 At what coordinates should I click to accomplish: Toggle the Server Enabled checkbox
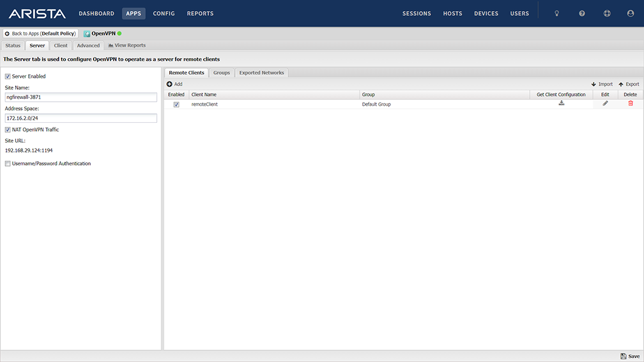pyautogui.click(x=8, y=77)
